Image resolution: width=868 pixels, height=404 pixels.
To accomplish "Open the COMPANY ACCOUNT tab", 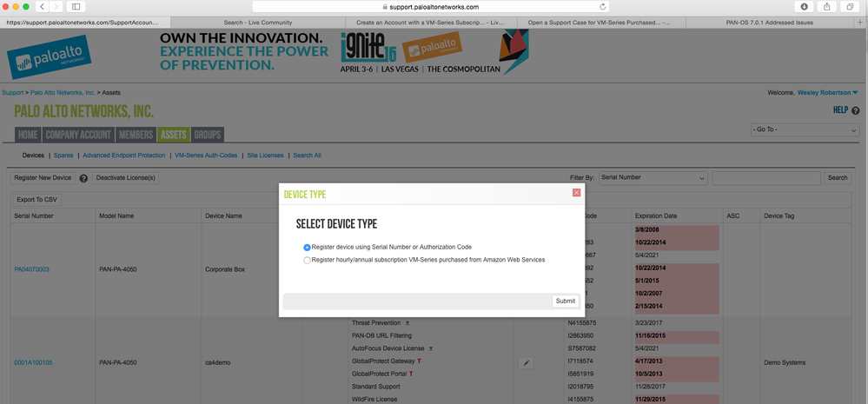I will tap(78, 135).
